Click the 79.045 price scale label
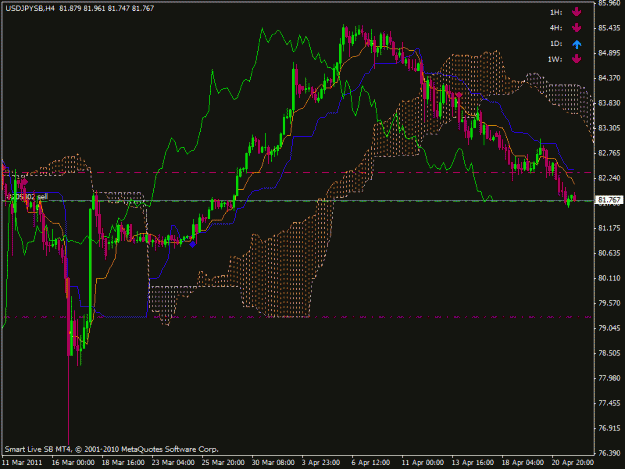 (610, 328)
